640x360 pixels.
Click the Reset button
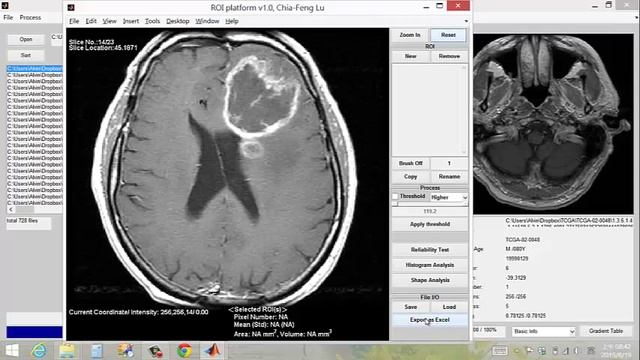(x=448, y=35)
